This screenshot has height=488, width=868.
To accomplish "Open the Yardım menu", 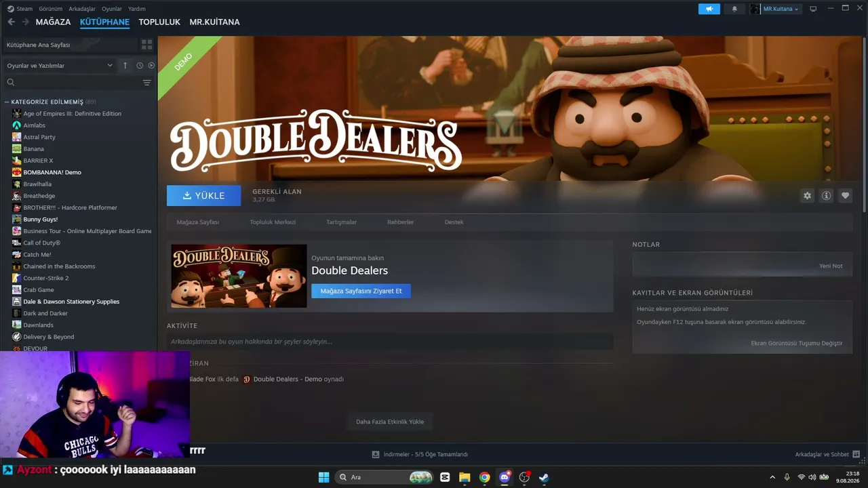I will [137, 9].
